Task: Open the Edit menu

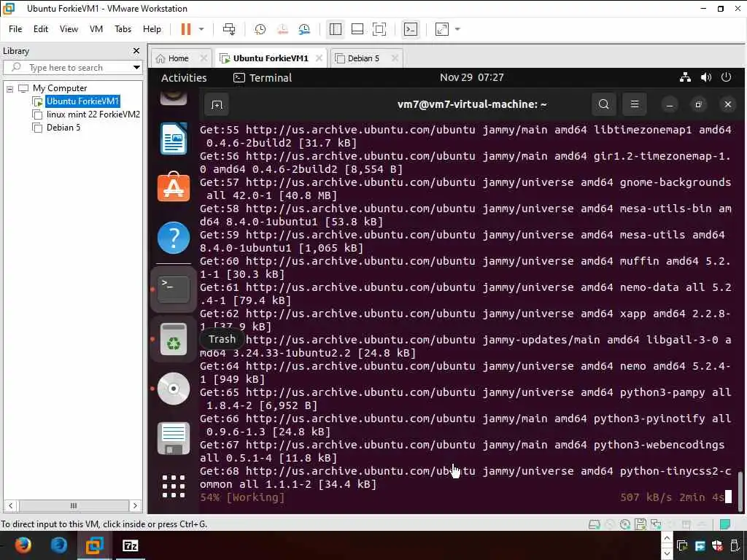Action: point(41,29)
